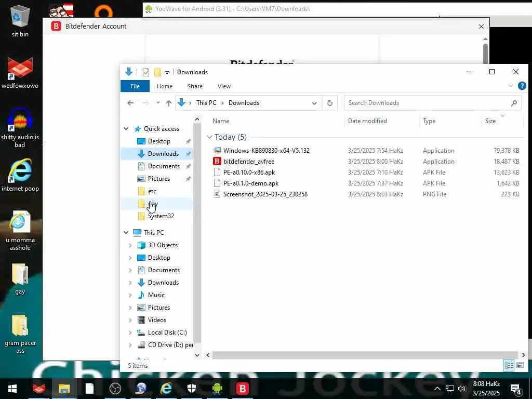The width and height of the screenshot is (532, 399).
Task: Collapse the 'Today (5)' group
Action: click(209, 137)
